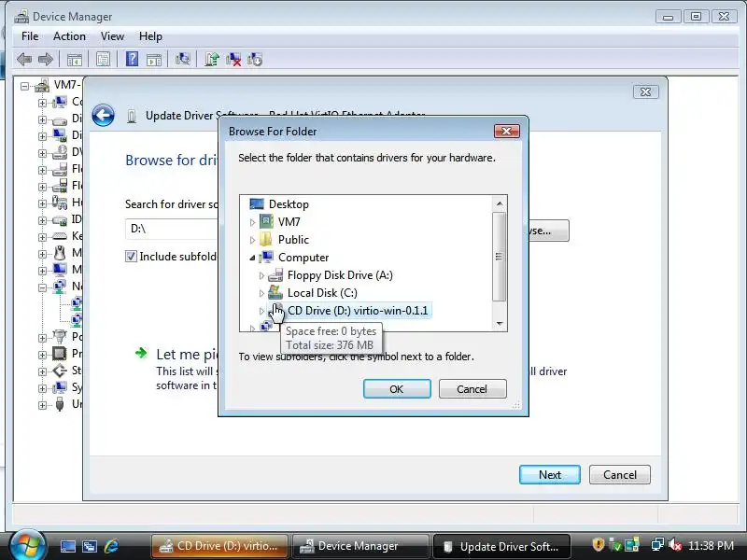The width and height of the screenshot is (747, 560).
Task: Collapse the VM7 root node in Device Manager
Action: [25, 86]
